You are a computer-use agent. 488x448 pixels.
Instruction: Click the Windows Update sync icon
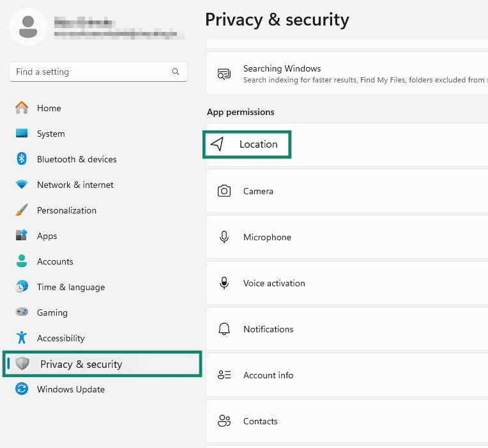22,389
